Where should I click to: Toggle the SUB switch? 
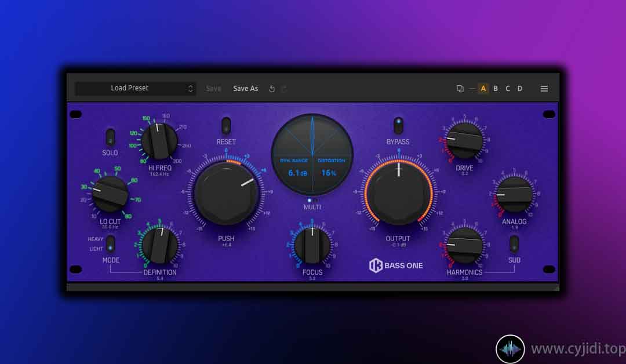point(514,244)
